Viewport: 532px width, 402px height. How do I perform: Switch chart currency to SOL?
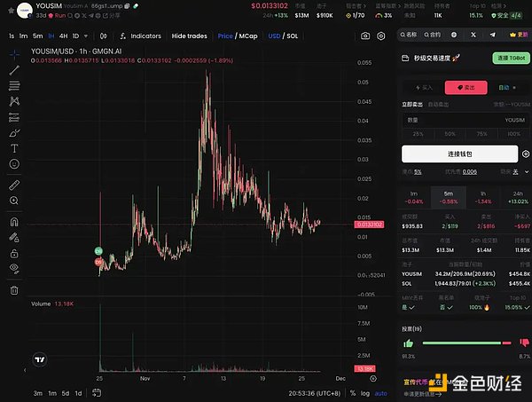pyautogui.click(x=292, y=36)
